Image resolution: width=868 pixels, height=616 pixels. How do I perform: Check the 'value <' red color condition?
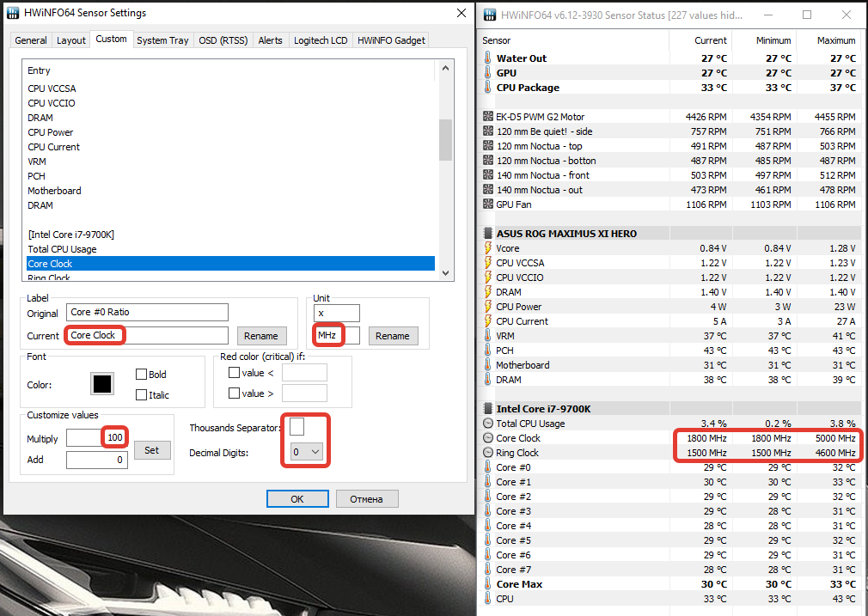click(234, 373)
